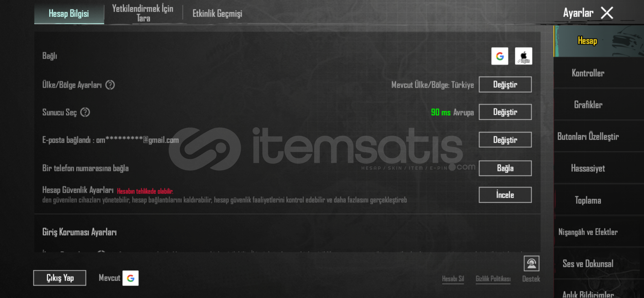644x298 pixels.
Task: Change linked e-mail with Değiştir
Action: [505, 140]
